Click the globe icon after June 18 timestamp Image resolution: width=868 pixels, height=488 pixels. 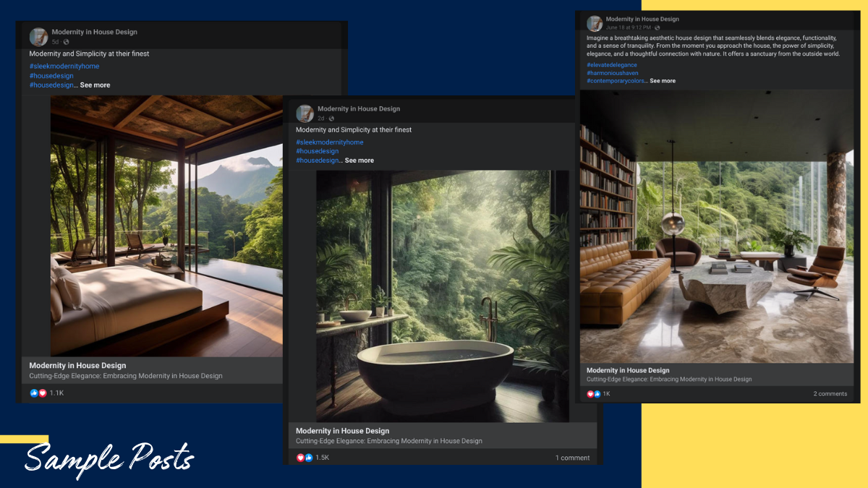click(x=658, y=27)
